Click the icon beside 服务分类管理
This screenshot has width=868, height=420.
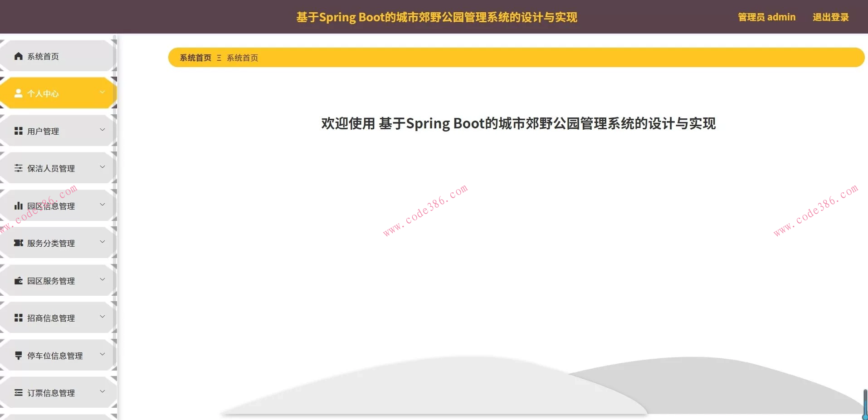[x=18, y=243]
